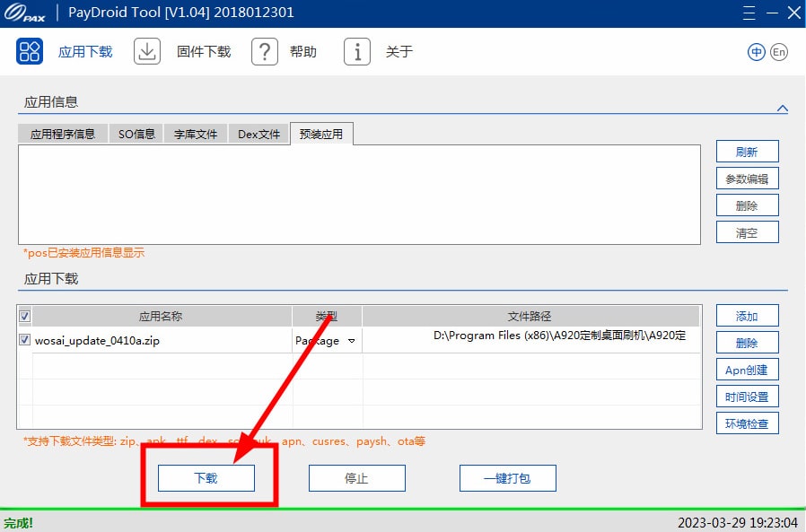
Task: Click the 文件路径 column header
Action: (530, 316)
